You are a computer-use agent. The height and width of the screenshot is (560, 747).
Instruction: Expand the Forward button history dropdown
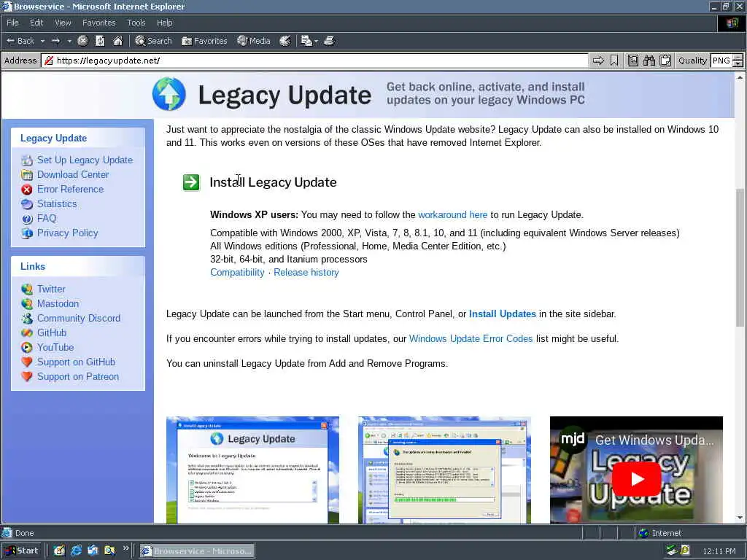coord(69,41)
